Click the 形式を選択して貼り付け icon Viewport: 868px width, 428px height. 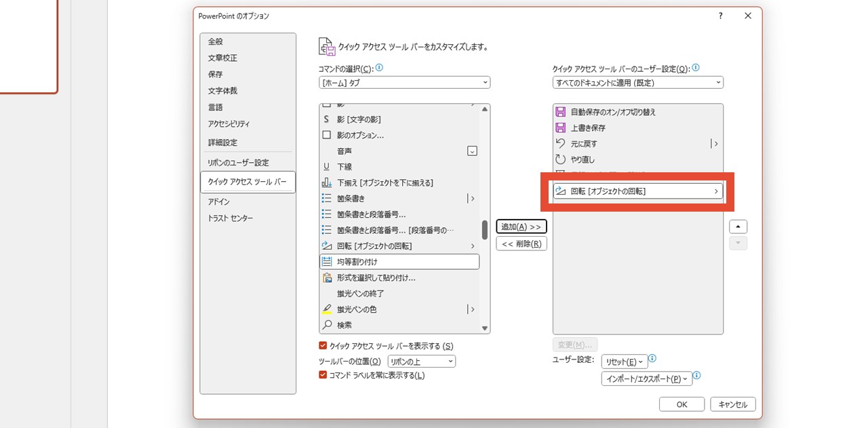(x=328, y=277)
